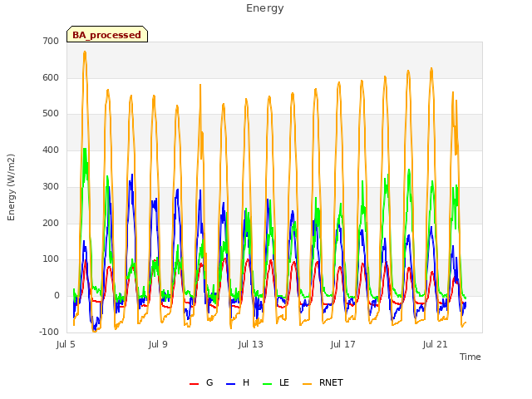
Task: Click the Energy (W/m2) y-axis title
Action: [11, 187]
